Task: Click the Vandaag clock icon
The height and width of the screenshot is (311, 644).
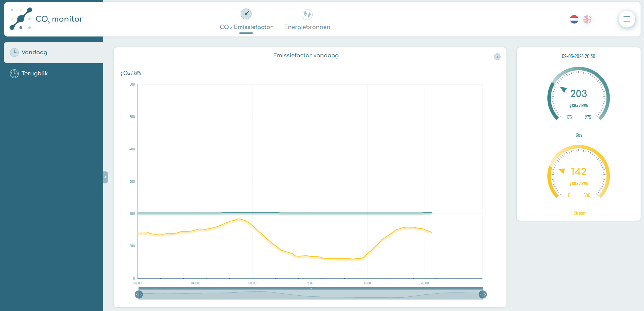Action: 14,52
